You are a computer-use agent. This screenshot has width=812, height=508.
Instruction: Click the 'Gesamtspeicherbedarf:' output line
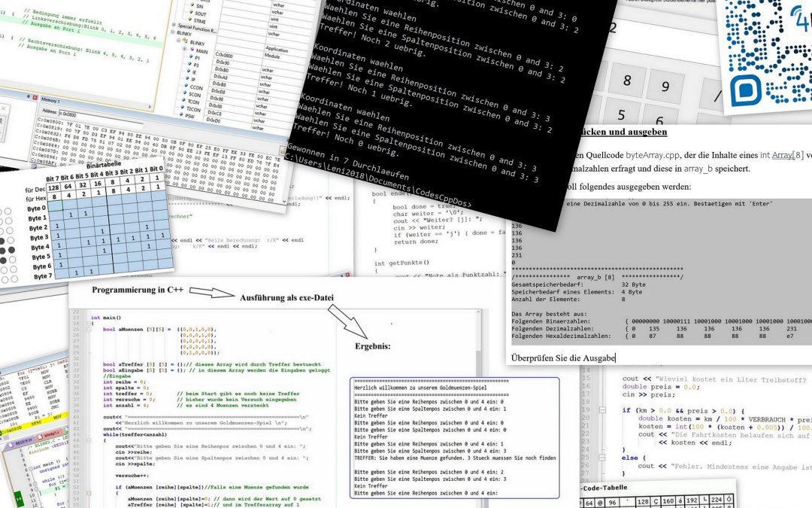(x=579, y=284)
